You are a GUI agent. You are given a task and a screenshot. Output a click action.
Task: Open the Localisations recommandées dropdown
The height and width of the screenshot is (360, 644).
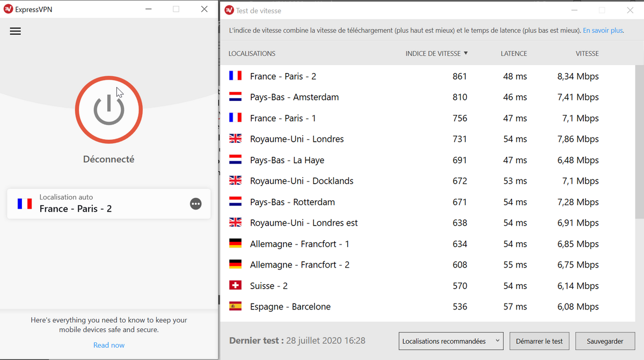(x=451, y=341)
